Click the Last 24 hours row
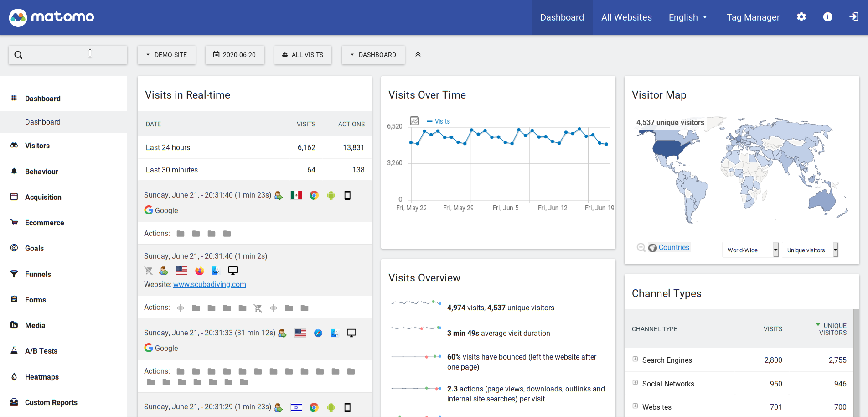Image resolution: width=868 pixels, height=417 pixels. [x=255, y=147]
